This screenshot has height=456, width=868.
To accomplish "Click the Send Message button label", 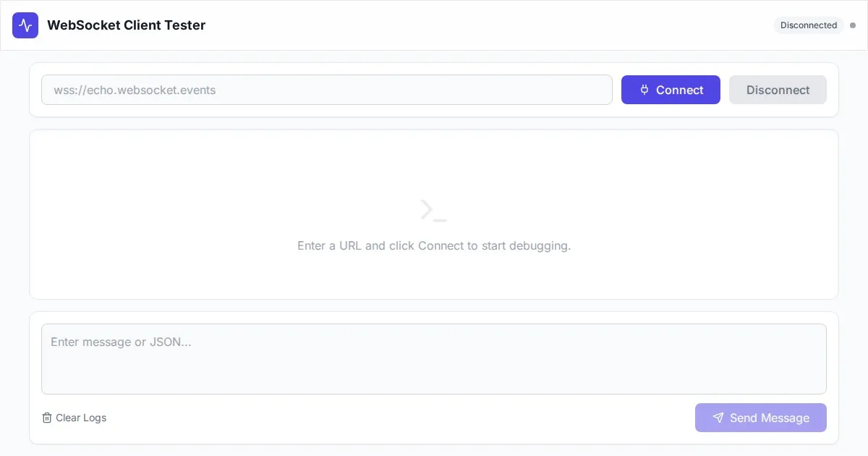I will [x=769, y=418].
